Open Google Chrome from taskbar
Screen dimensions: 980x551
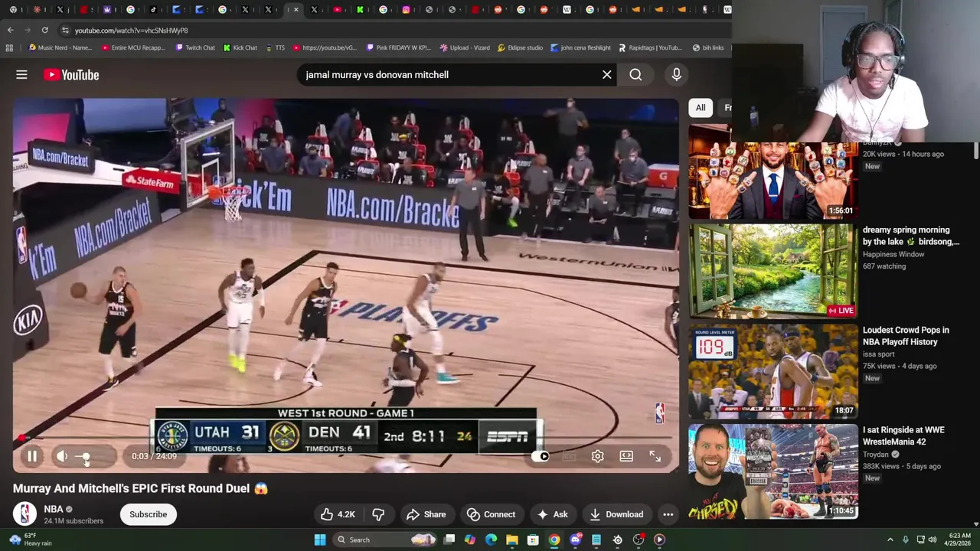tap(554, 540)
